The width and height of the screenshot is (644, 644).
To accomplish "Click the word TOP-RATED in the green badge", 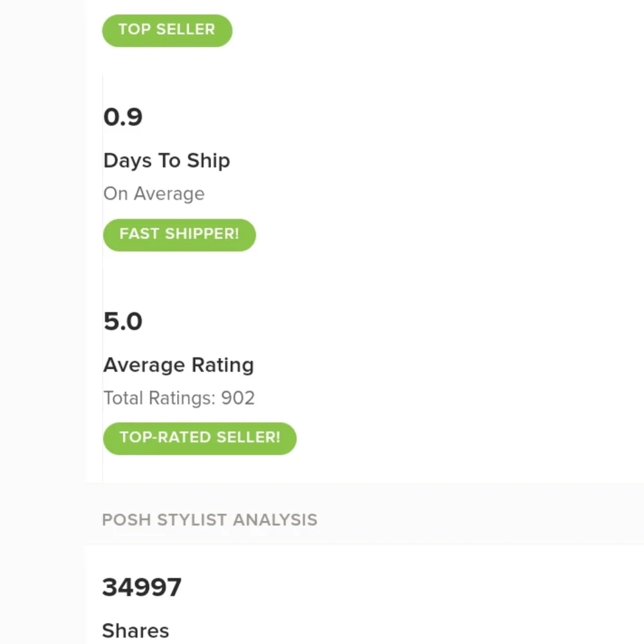I will 156,438.
